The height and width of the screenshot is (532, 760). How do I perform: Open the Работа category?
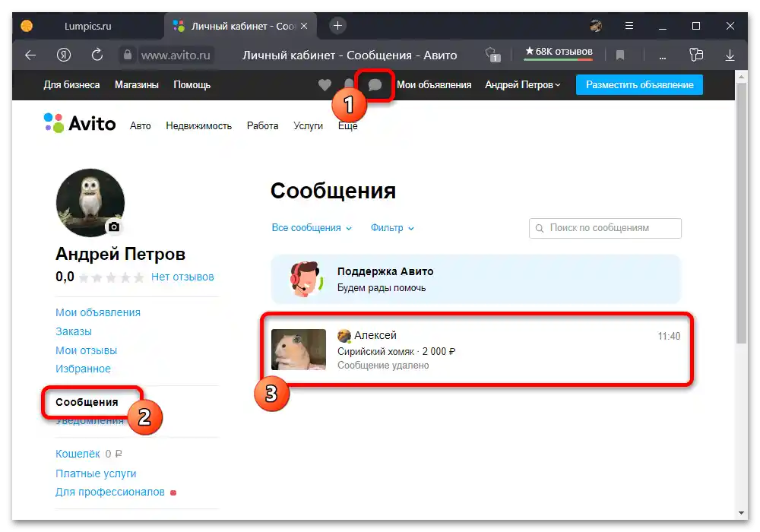point(262,126)
